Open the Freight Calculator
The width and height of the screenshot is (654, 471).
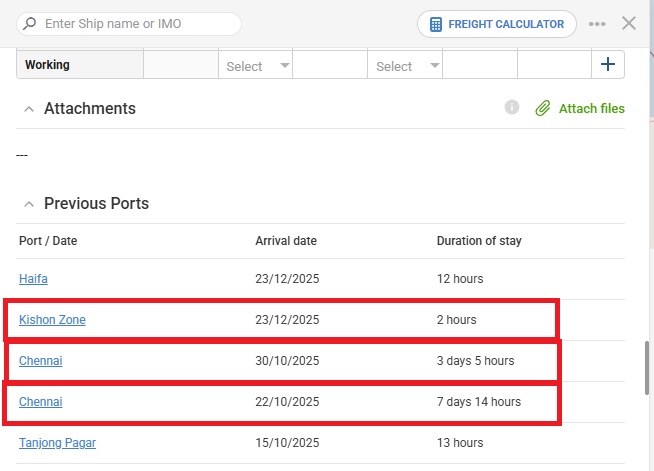(x=496, y=24)
